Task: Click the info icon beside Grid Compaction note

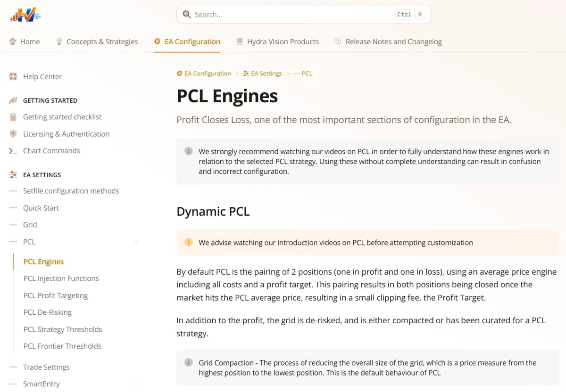Action: [189, 362]
